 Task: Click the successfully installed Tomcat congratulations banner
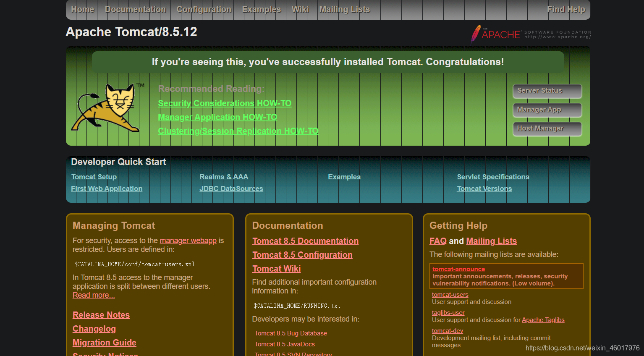(328, 62)
